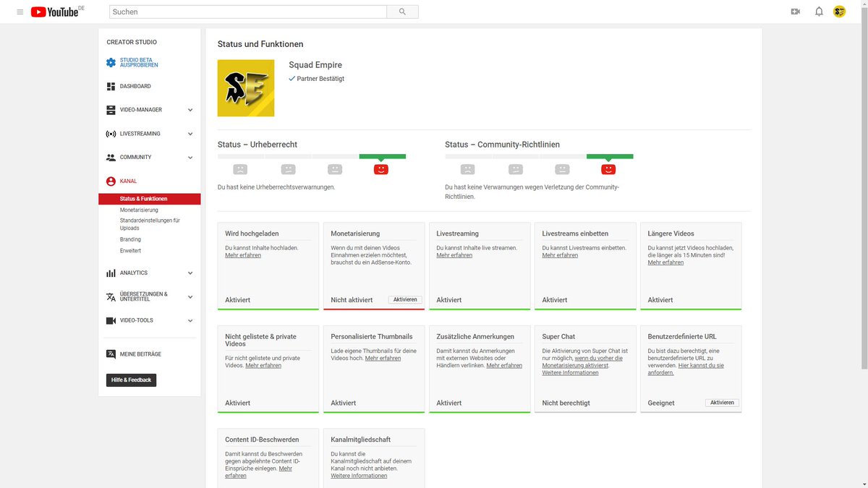Click Nicht berechtigt in Super Chat card
The image size is (868, 488).
click(566, 403)
